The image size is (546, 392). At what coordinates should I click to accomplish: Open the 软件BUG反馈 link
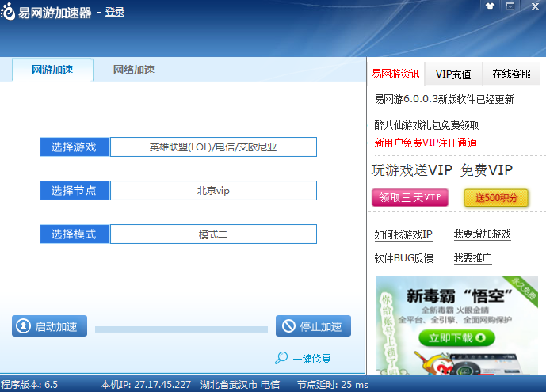(x=403, y=258)
